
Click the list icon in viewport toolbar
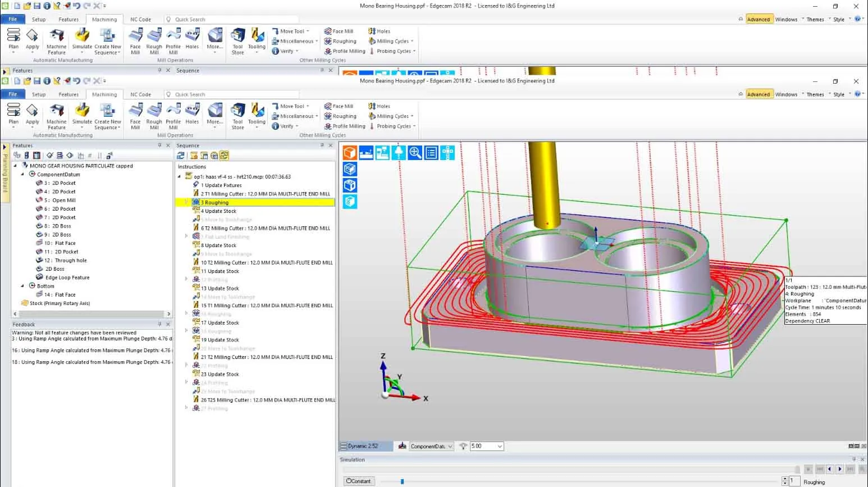pos(431,153)
